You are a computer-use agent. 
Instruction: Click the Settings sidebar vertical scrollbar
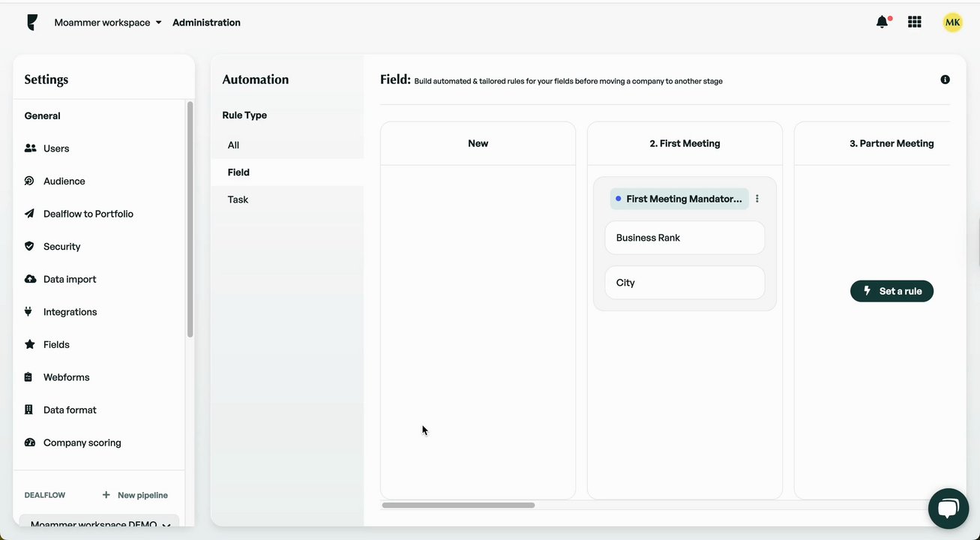[x=190, y=219]
